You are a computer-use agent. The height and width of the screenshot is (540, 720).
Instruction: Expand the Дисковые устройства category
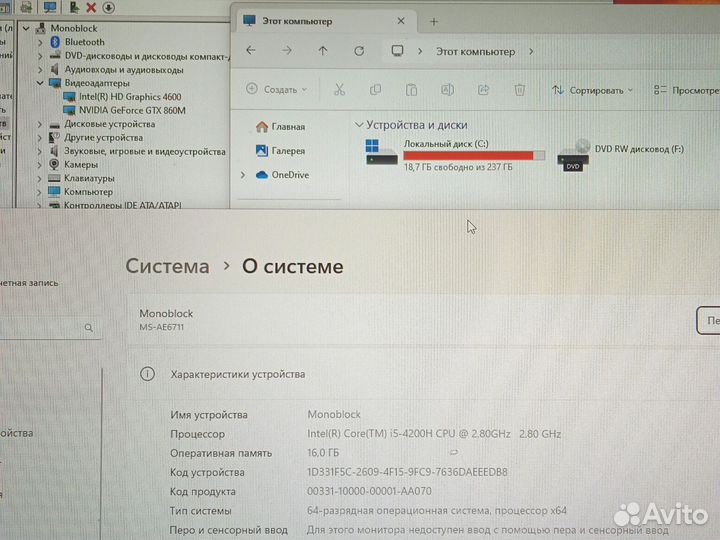40,124
